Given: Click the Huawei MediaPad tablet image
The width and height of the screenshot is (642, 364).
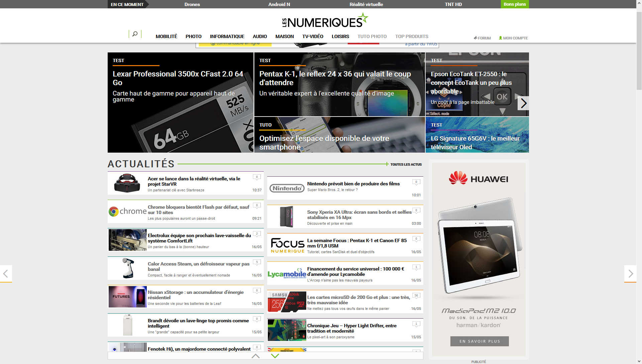Looking at the screenshot, I should tap(480, 245).
